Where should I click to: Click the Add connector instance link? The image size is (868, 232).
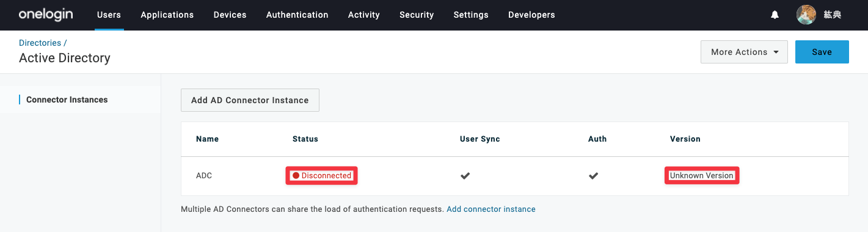[x=491, y=209]
